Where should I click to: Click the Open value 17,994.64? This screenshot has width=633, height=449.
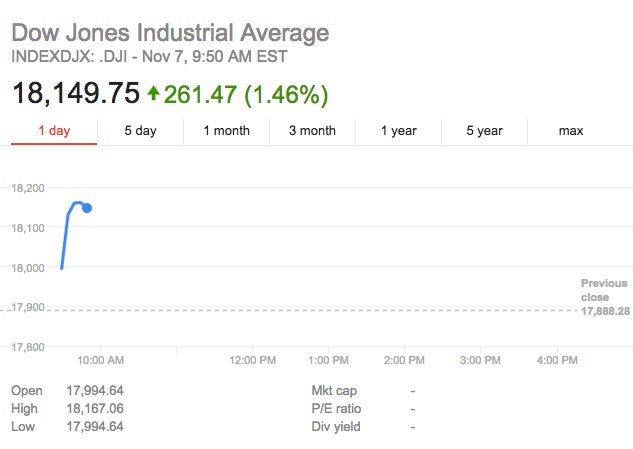(96, 390)
